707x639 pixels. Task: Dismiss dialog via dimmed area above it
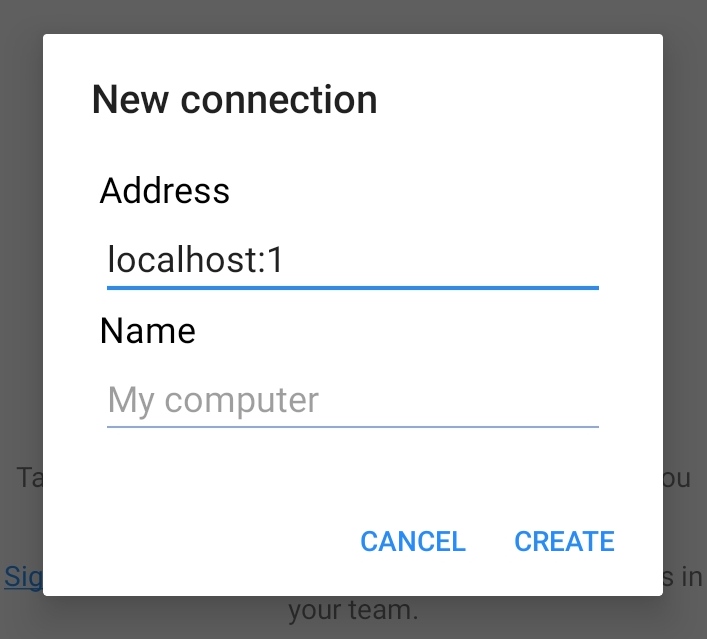(x=352, y=16)
